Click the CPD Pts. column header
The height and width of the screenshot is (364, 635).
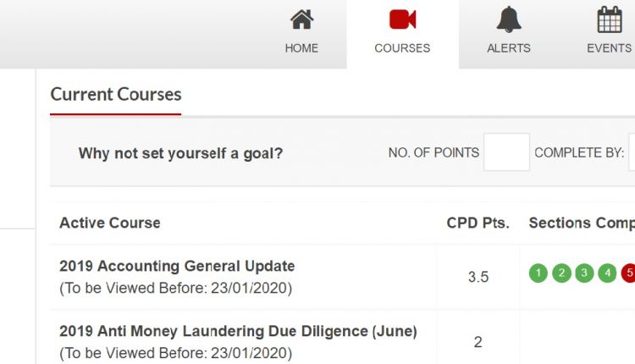click(478, 223)
